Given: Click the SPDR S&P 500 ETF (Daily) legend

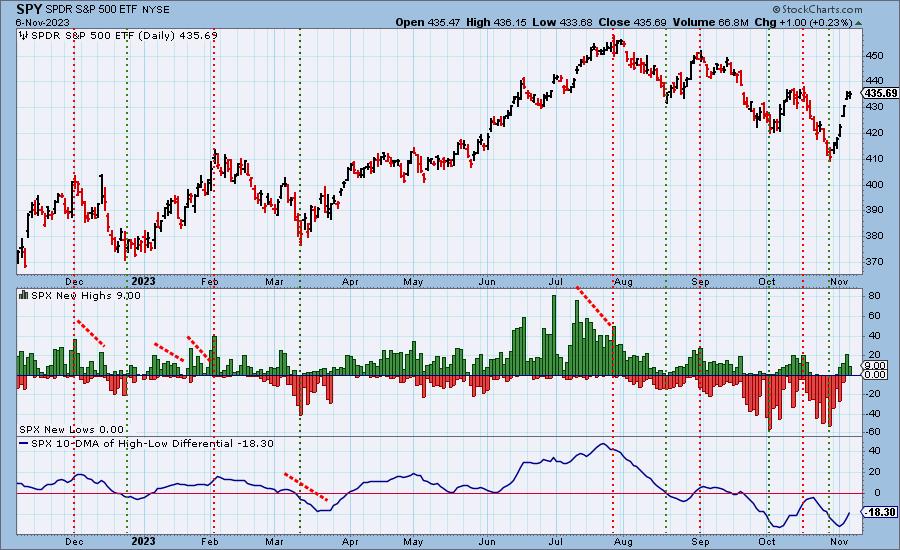Looking at the screenshot, I should pyautogui.click(x=124, y=36).
